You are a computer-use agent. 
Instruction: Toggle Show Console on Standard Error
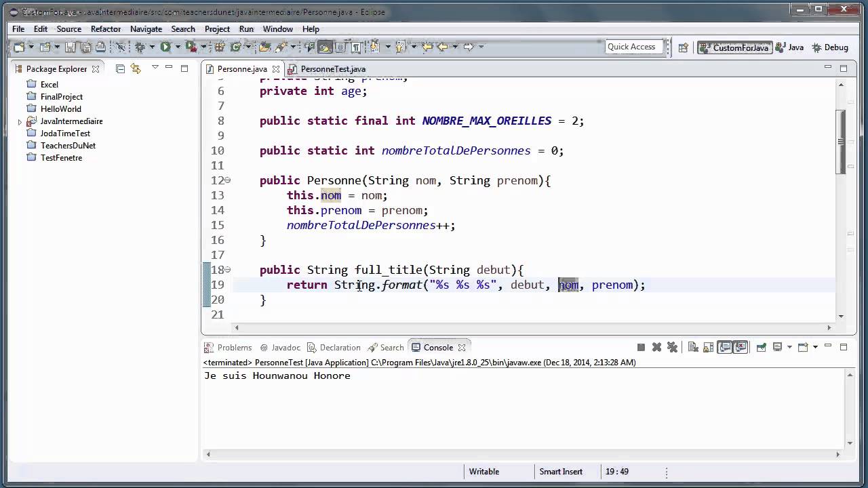[x=740, y=347]
